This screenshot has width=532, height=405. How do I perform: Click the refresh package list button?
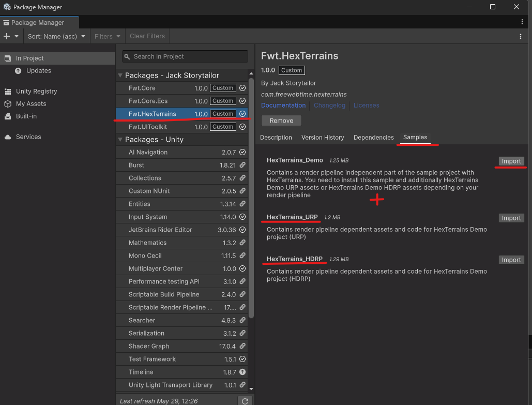245,401
